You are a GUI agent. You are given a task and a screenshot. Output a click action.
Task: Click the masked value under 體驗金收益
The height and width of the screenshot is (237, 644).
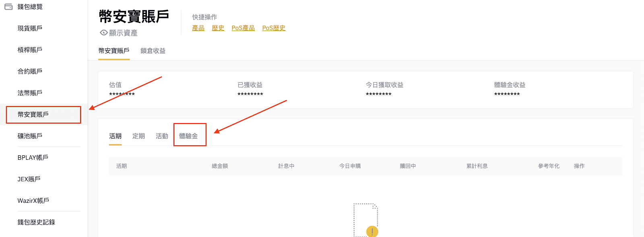507,94
